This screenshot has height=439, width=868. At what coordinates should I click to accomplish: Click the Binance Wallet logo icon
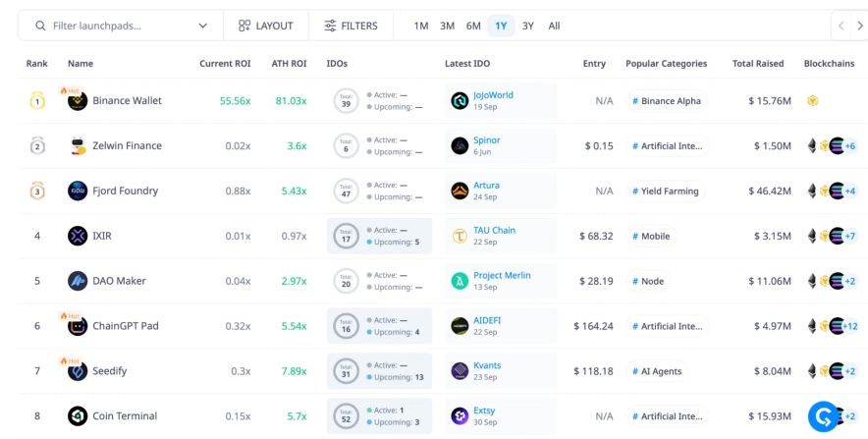click(x=78, y=101)
